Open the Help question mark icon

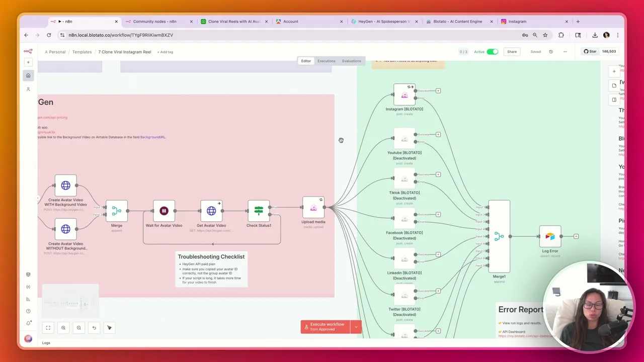(x=28, y=311)
